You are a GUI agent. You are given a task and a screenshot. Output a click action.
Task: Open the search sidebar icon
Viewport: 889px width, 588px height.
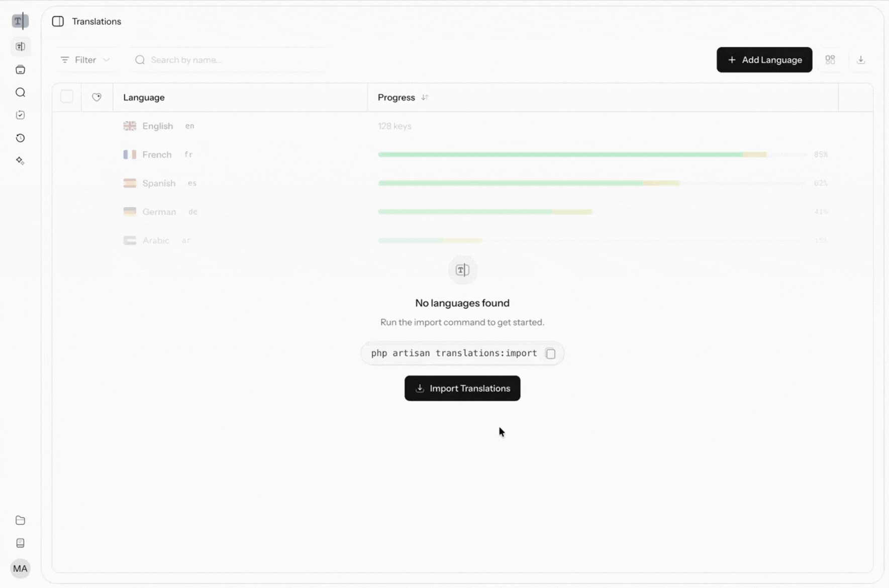tap(20, 92)
